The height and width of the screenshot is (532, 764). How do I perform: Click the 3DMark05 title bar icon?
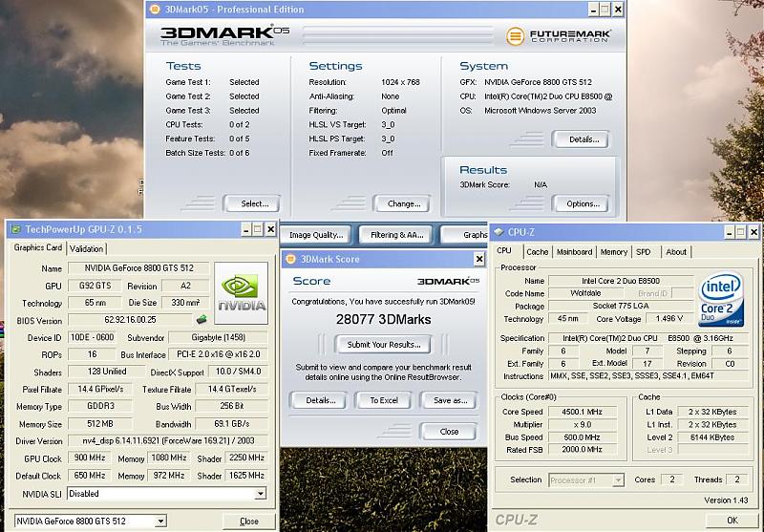tap(155, 9)
